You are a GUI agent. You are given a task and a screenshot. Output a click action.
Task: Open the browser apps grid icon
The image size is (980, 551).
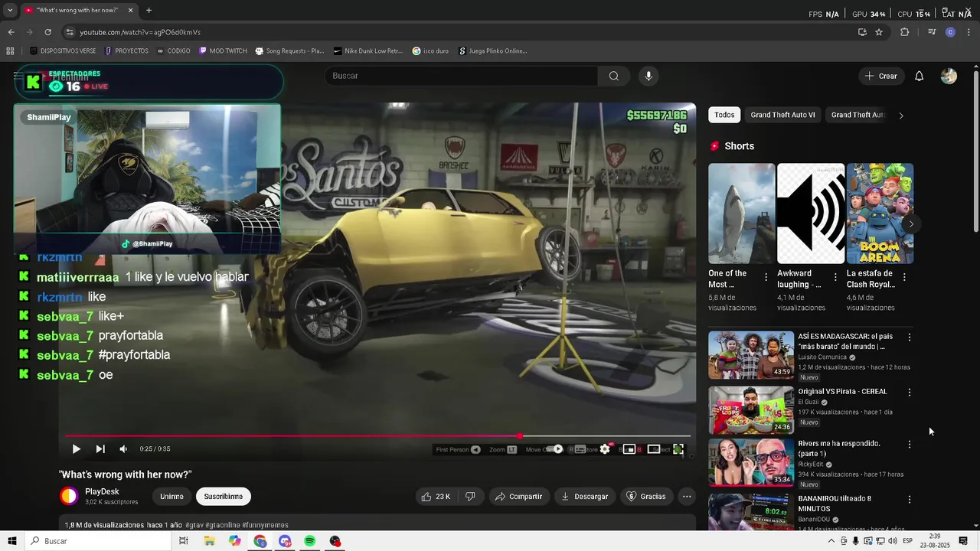pyautogui.click(x=10, y=51)
